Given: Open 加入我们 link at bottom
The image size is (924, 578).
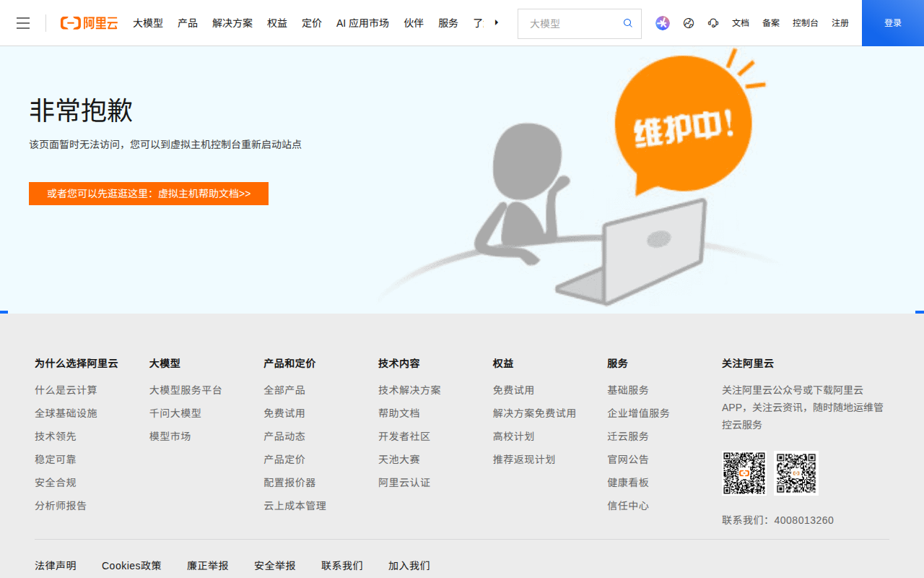Looking at the screenshot, I should tap(409, 566).
